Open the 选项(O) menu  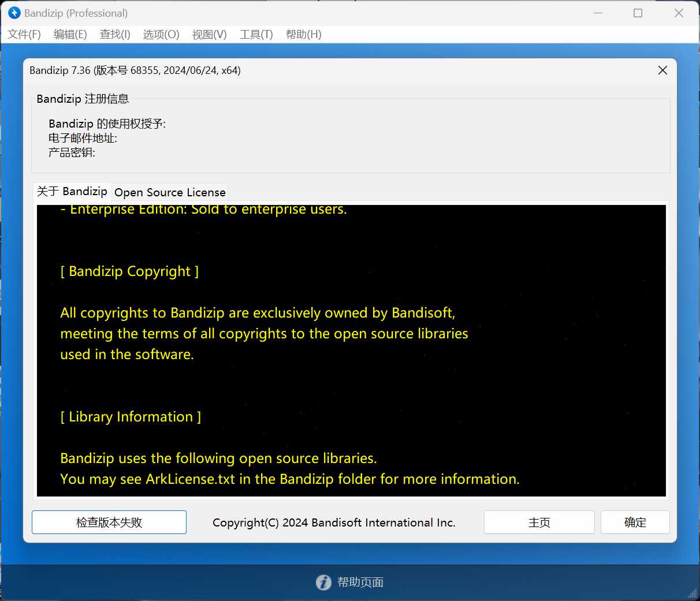click(161, 34)
